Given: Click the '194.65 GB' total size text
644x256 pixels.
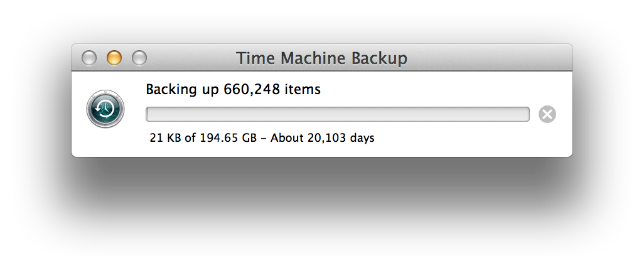Looking at the screenshot, I should click(x=228, y=138).
